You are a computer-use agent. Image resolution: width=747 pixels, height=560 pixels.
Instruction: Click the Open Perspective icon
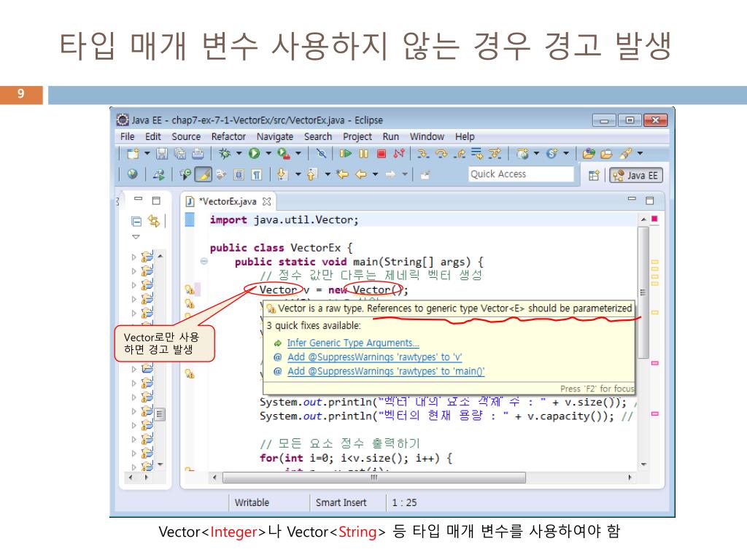(x=594, y=175)
